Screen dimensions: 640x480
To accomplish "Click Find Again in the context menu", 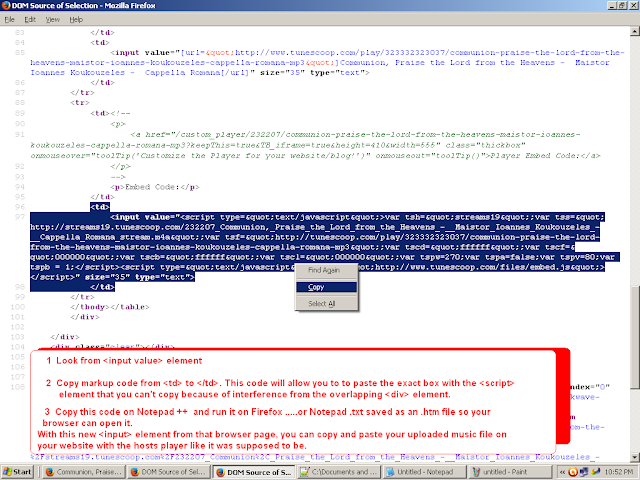I will tap(327, 270).
